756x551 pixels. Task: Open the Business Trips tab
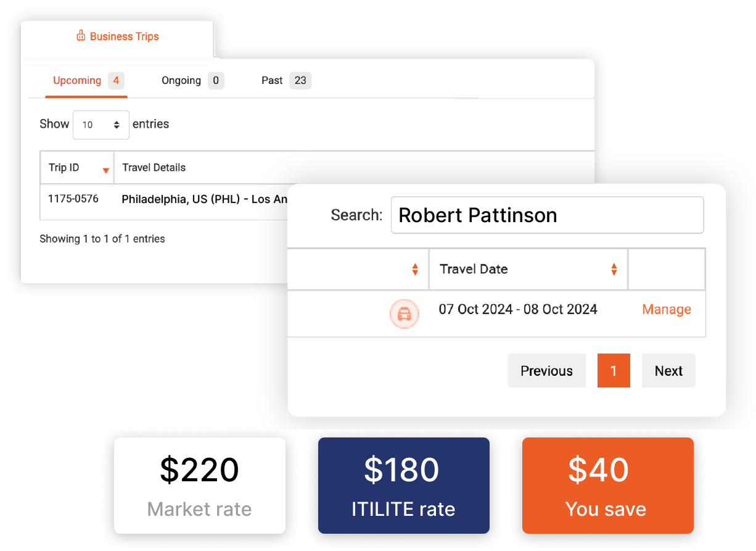(x=118, y=37)
